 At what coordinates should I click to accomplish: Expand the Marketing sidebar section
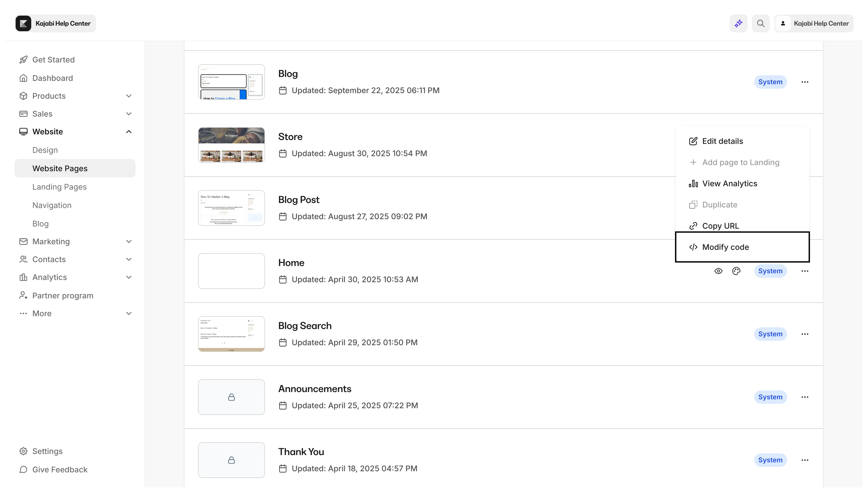129,241
